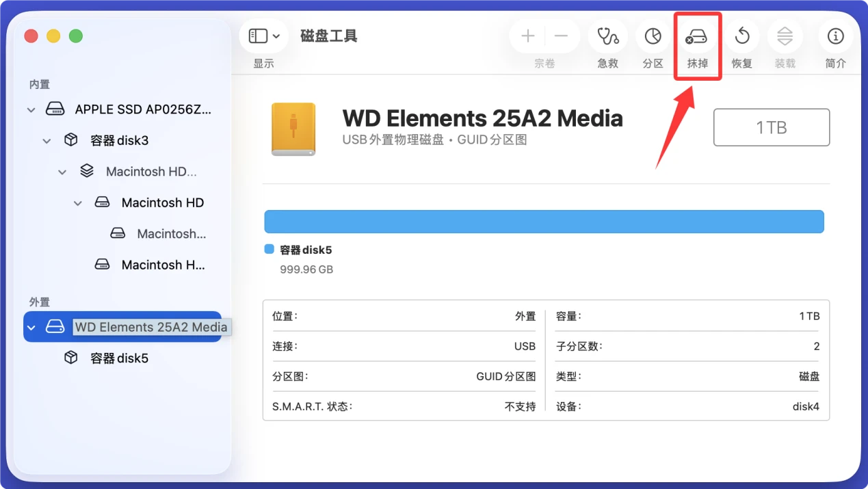
Task: Click the 容量 row value 1 TB
Action: [809, 316]
